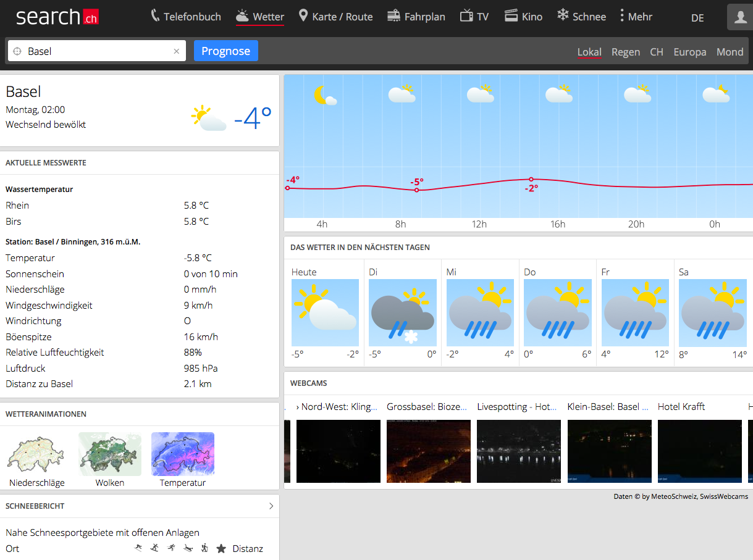Click the Telefonbuch phone icon
The height and width of the screenshot is (560, 753).
point(155,16)
